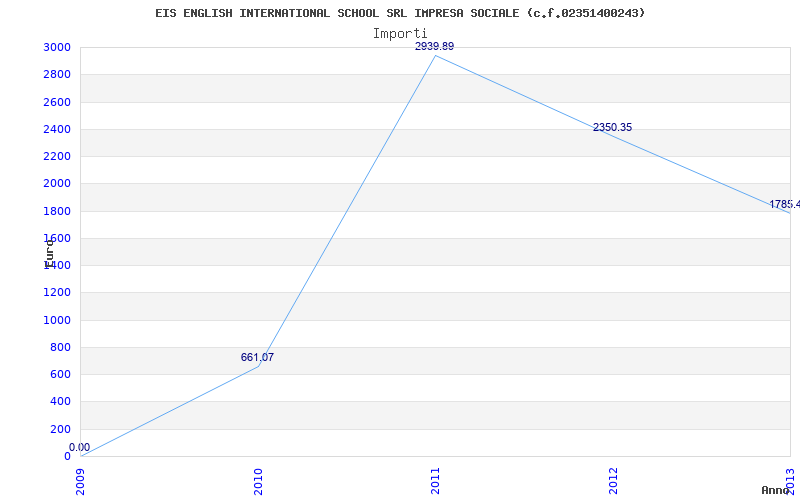This screenshot has height=500, width=800.
Task: Select x-axis year 2009
Action: point(81,481)
